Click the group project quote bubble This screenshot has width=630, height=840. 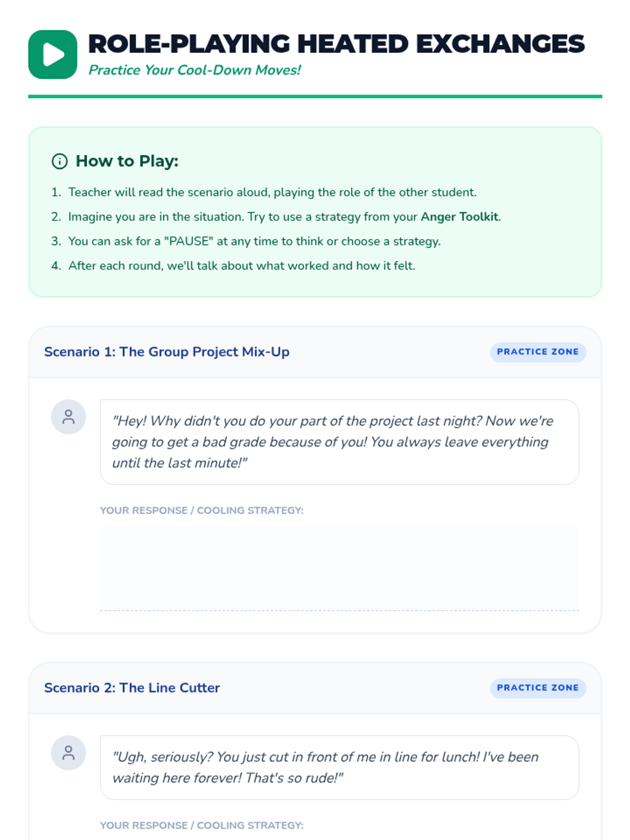tap(339, 442)
